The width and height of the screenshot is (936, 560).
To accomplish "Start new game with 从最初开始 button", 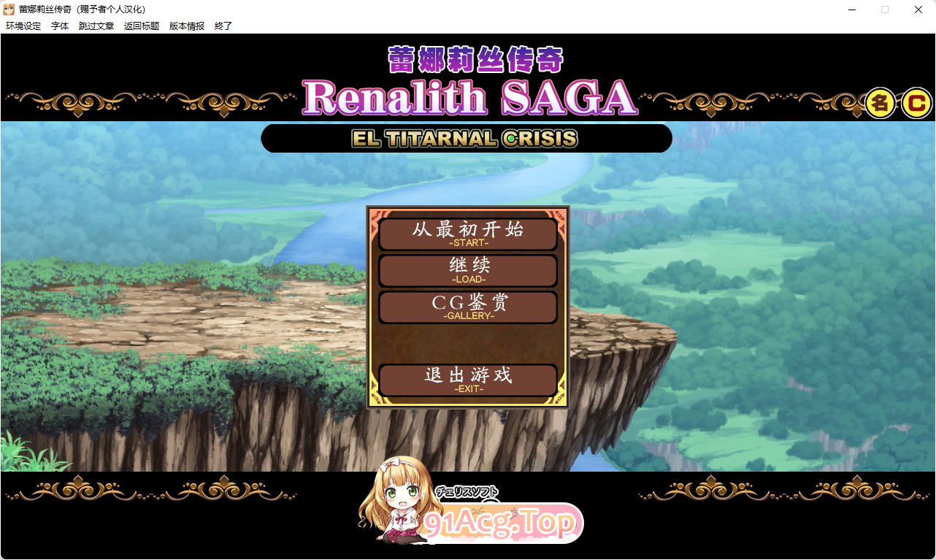I will 468,234.
